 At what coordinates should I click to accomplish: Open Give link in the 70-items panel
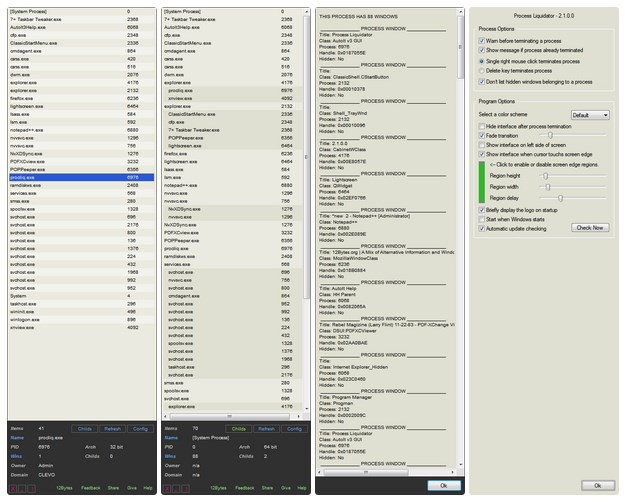point(286,488)
